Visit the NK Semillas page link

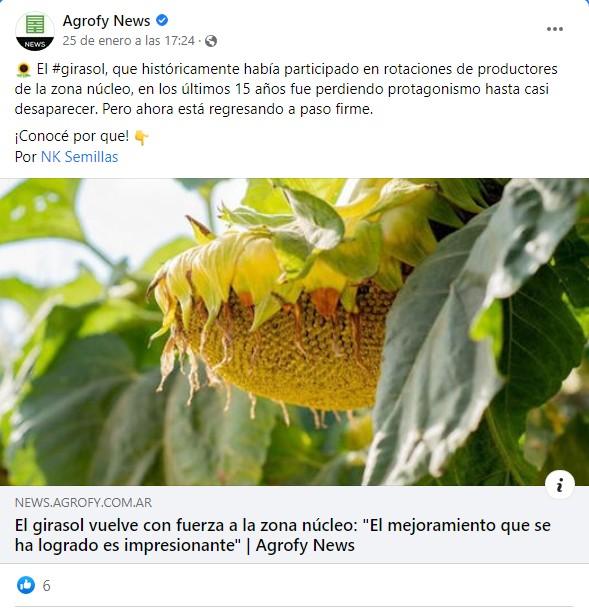tap(79, 157)
